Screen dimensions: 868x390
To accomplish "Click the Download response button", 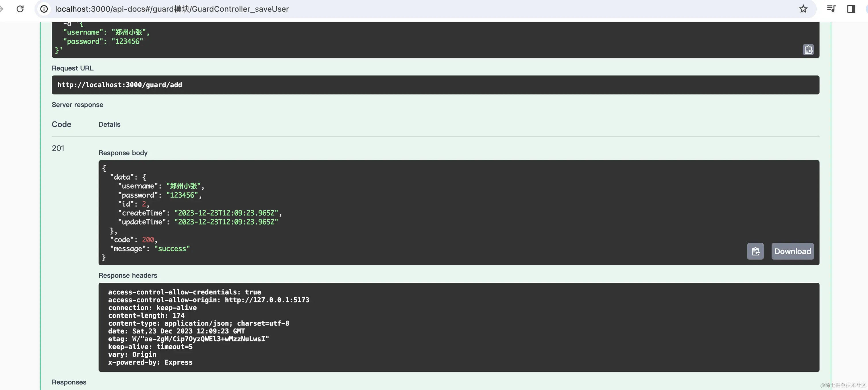I will (x=792, y=251).
